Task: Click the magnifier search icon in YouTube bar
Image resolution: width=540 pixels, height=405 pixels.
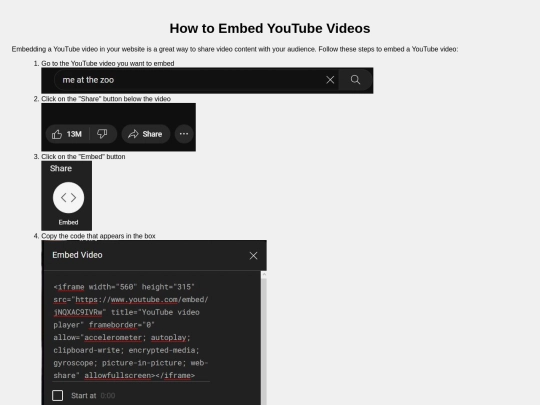Action: 355,80
